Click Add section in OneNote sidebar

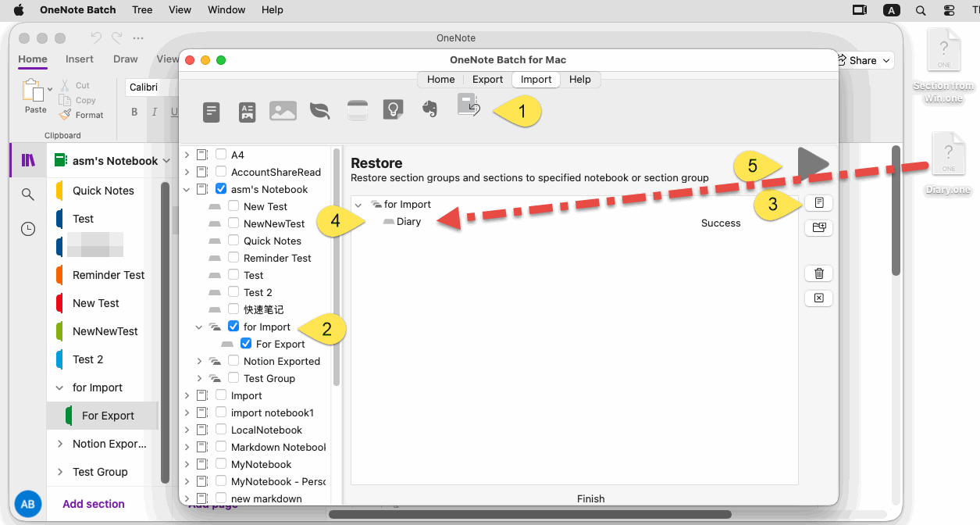pyautogui.click(x=93, y=504)
